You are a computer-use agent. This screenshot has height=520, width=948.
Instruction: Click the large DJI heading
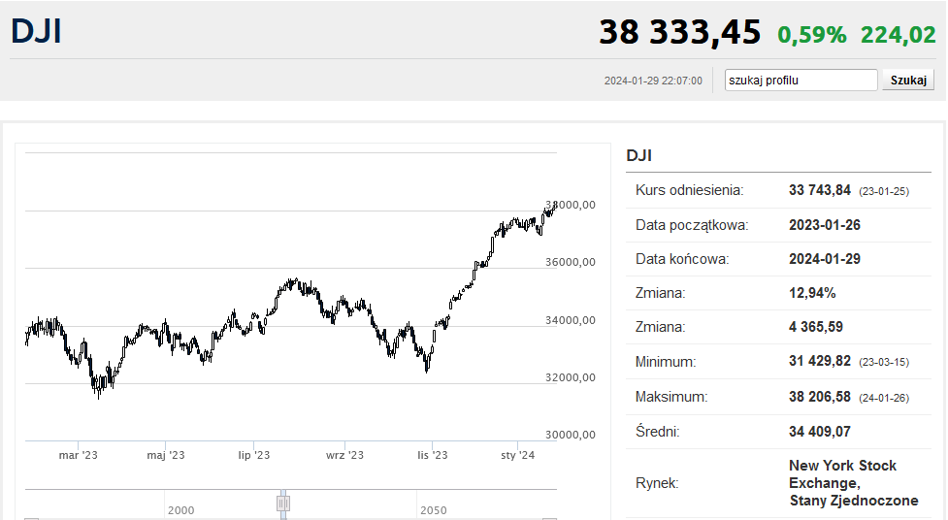point(36,31)
